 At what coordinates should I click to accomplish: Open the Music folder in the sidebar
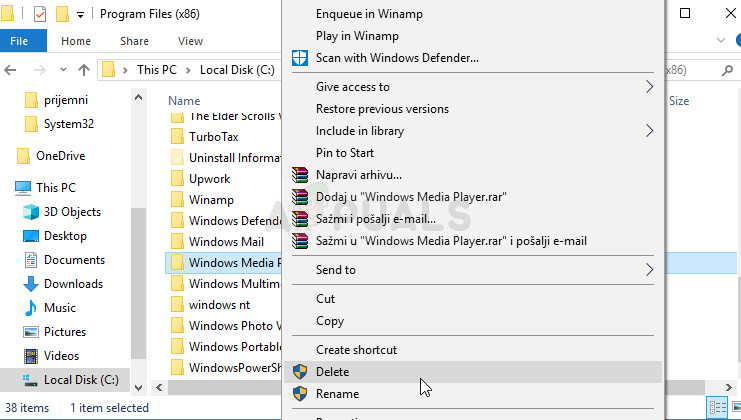coord(59,307)
